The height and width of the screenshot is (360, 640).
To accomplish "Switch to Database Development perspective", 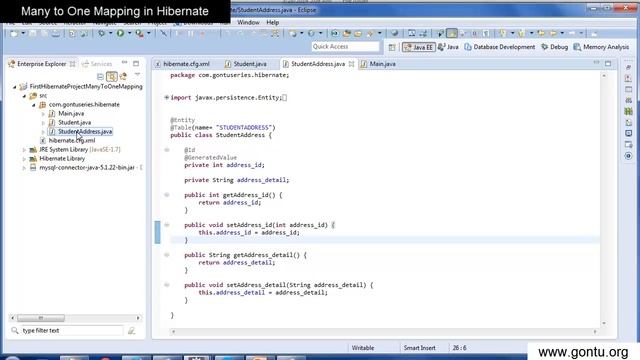I will [x=500, y=47].
